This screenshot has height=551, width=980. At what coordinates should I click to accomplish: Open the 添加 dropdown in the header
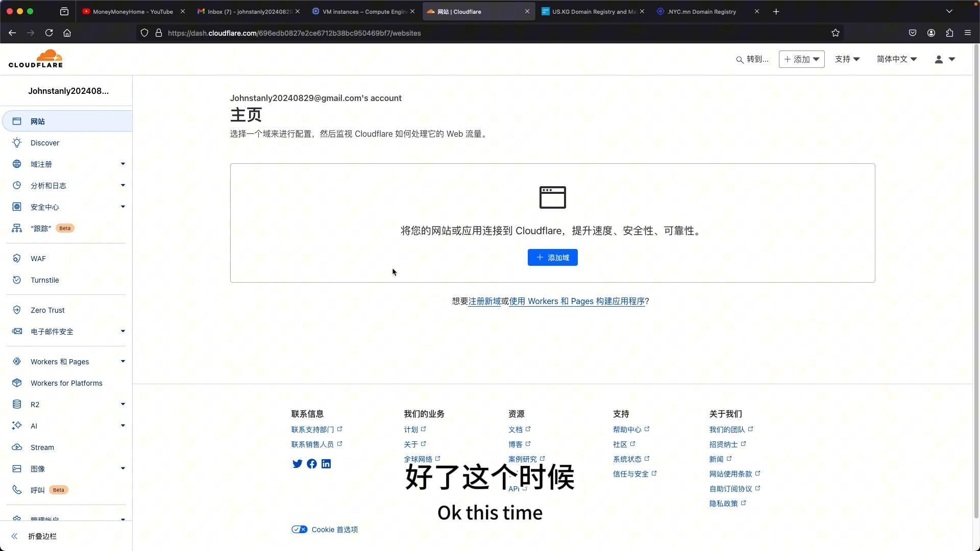tap(801, 59)
